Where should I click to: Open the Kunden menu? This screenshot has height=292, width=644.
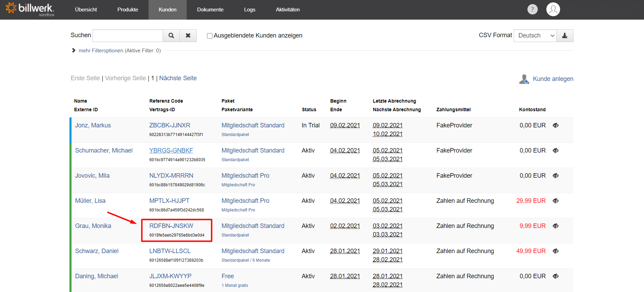[x=167, y=10]
